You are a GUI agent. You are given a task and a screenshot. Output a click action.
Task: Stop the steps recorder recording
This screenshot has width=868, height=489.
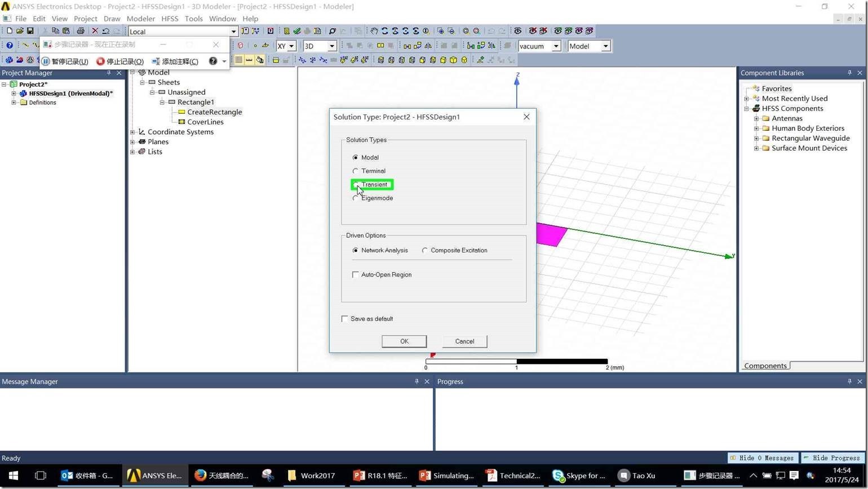(x=120, y=61)
